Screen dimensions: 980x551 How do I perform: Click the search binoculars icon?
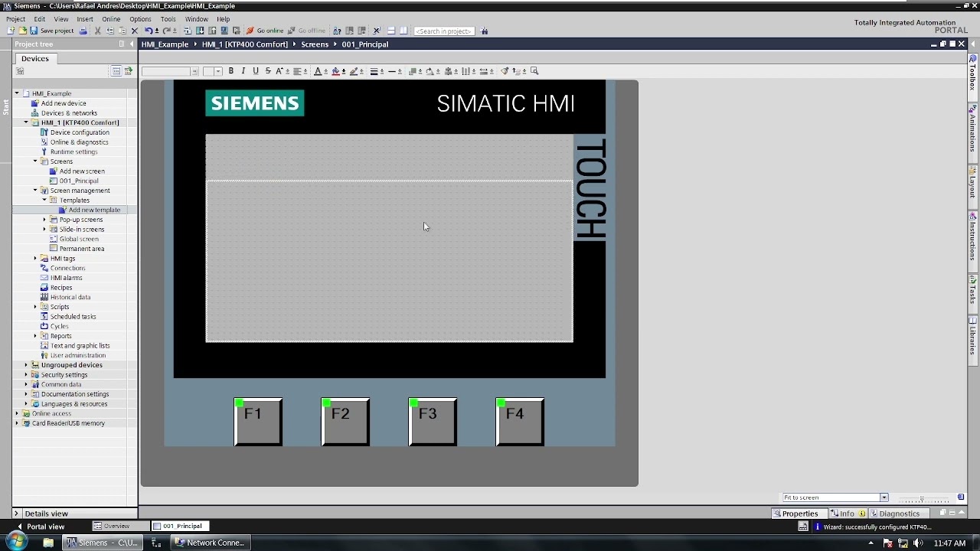[x=485, y=31]
